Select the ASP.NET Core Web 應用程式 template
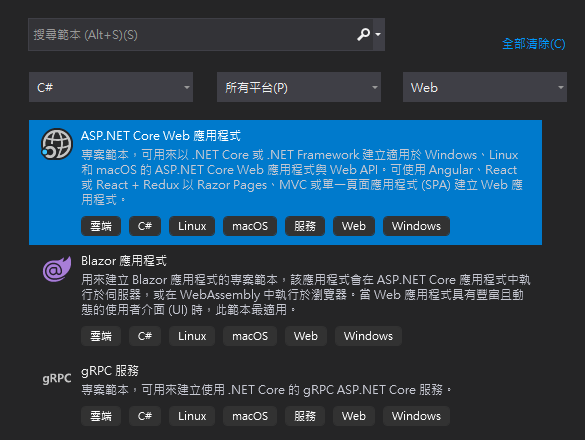The image size is (585, 440). tap(285, 182)
